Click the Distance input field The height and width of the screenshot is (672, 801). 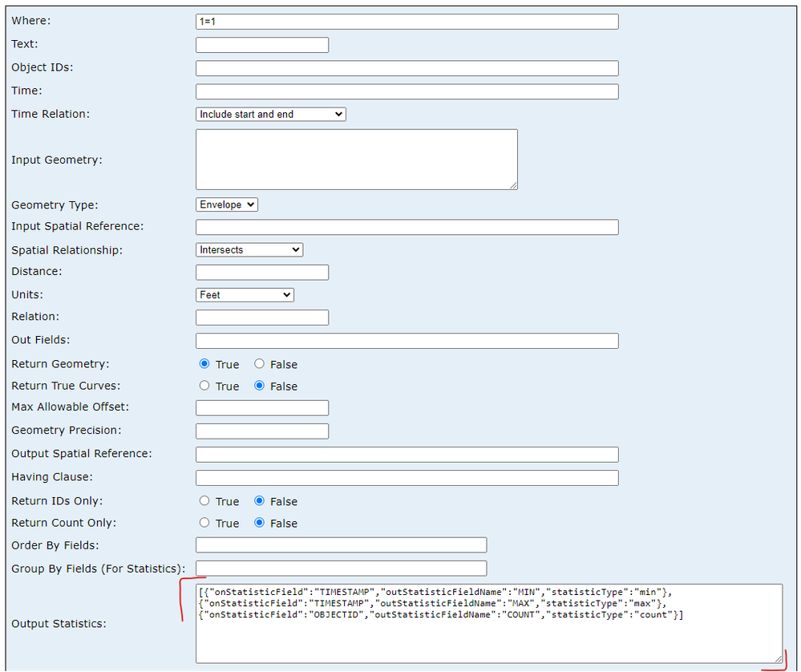[x=262, y=273]
